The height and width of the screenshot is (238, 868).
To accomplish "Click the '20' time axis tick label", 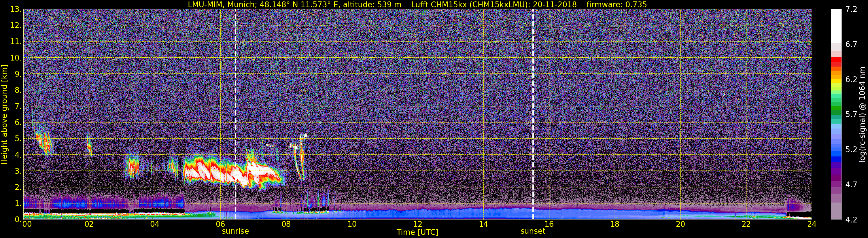I will coord(680,224).
